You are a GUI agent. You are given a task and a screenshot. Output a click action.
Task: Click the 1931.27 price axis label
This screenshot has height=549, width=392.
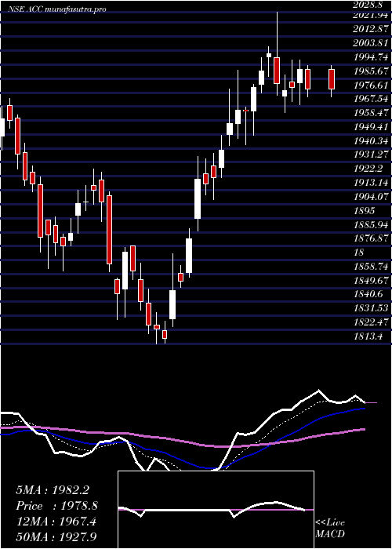pyautogui.click(x=372, y=155)
